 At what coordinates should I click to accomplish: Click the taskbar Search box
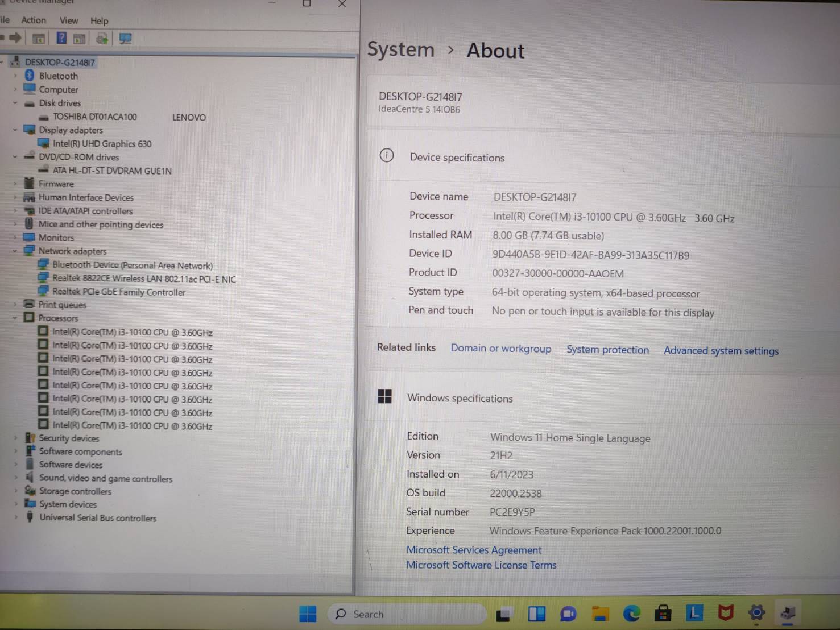click(407, 614)
